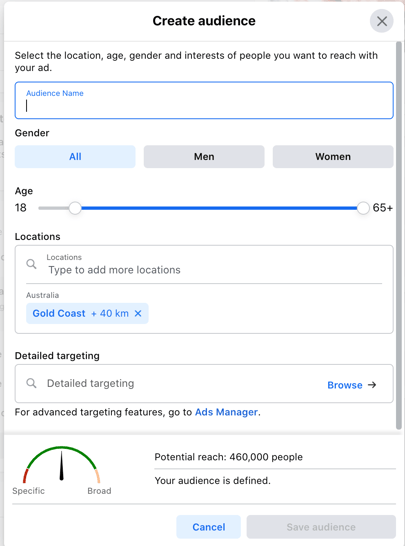Select Women gender option
Image resolution: width=405 pixels, height=546 pixels.
point(333,157)
